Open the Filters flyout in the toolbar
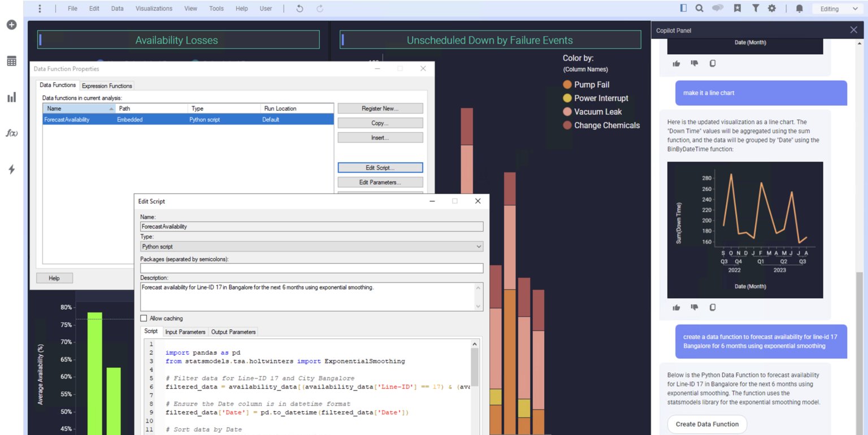The width and height of the screenshot is (868, 435). click(754, 8)
